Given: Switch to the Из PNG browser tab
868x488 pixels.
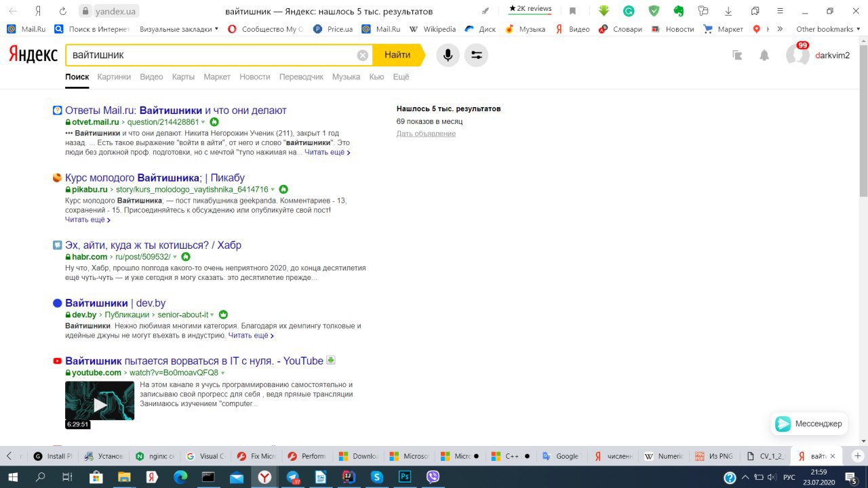Looking at the screenshot, I should coord(713,456).
